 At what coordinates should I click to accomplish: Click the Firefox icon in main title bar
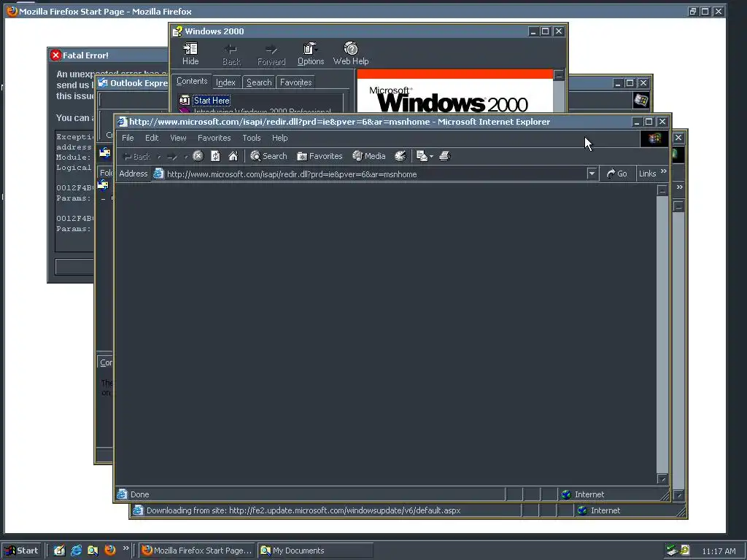[x=12, y=11]
